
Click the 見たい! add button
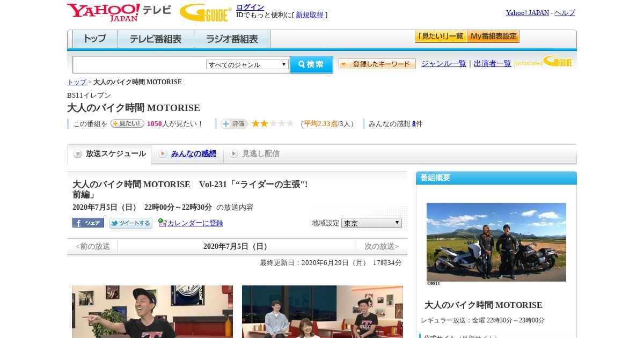tap(127, 123)
